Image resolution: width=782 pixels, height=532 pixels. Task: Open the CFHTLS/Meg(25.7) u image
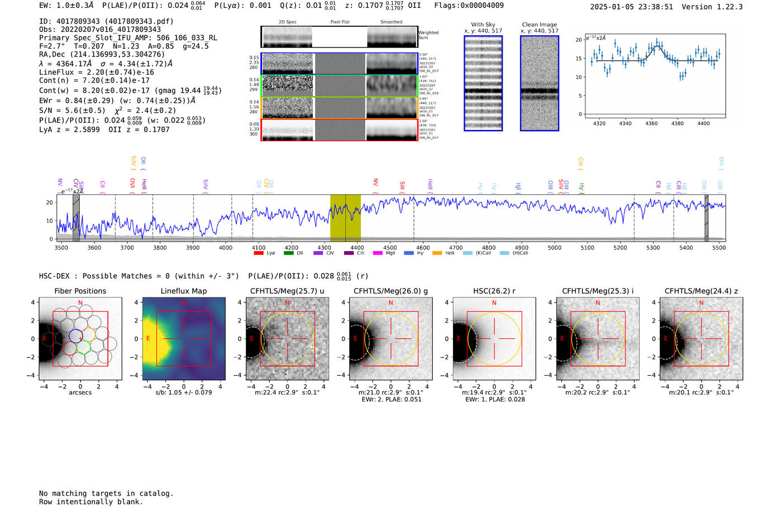(287, 339)
